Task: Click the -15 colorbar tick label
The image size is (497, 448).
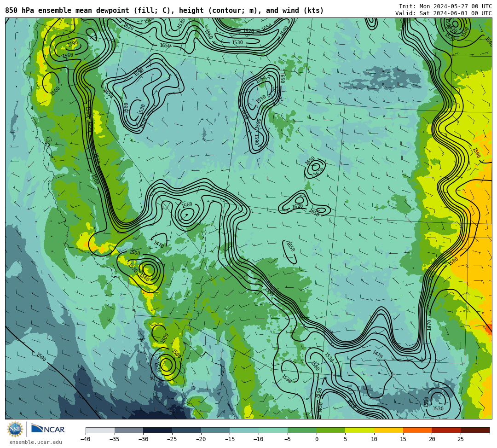Action: (x=230, y=439)
